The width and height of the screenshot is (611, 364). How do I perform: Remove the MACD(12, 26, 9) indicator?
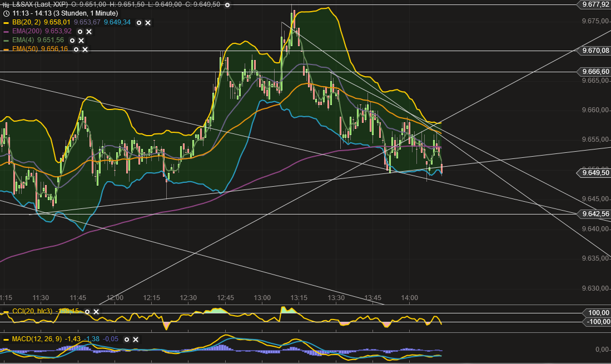[135, 339]
